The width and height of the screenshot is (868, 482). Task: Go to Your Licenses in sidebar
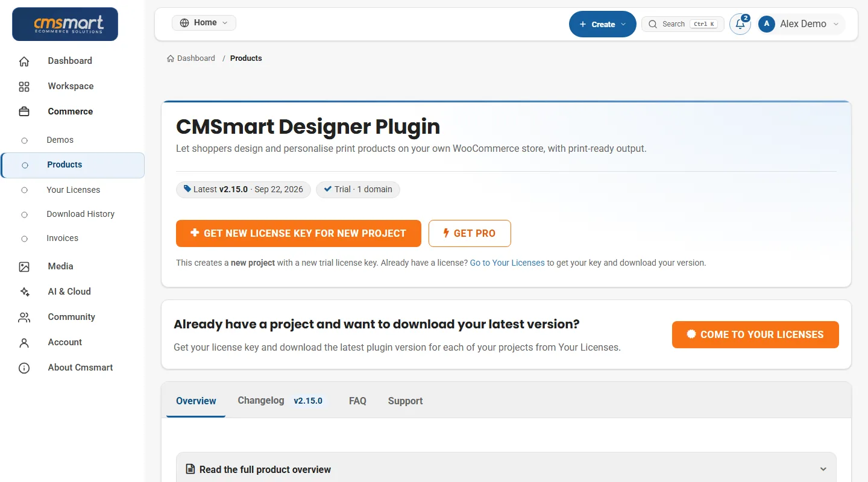(x=72, y=190)
